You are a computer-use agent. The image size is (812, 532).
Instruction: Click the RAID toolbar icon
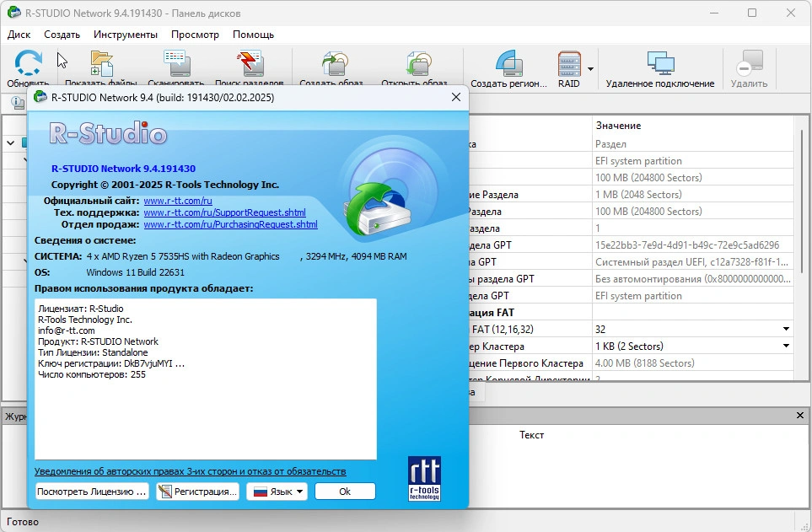pyautogui.click(x=569, y=63)
